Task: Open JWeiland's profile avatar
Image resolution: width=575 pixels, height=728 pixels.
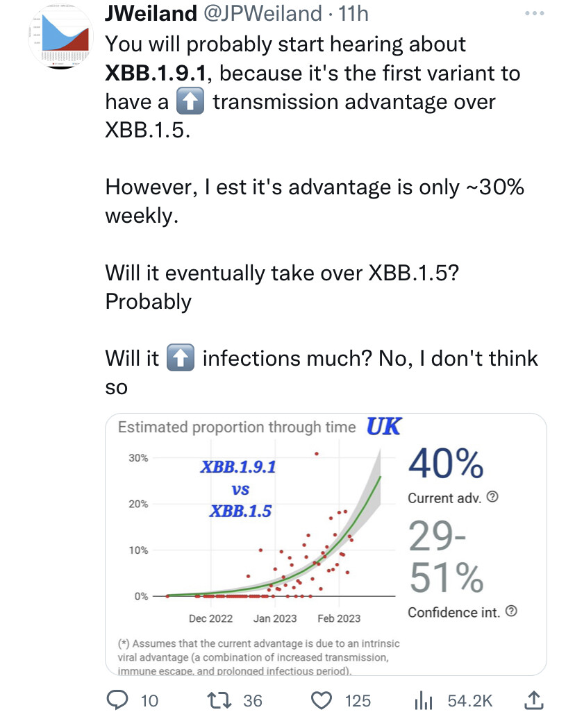Action: [61, 37]
